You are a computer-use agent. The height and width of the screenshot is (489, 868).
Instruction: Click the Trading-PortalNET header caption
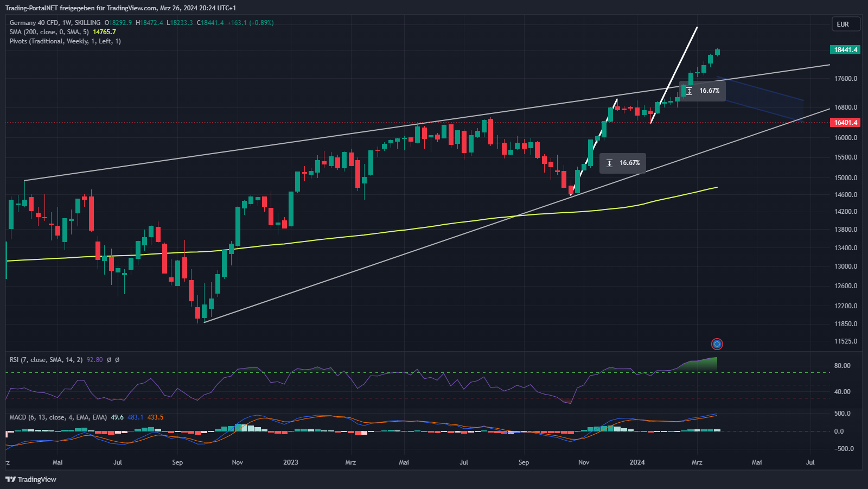[120, 8]
